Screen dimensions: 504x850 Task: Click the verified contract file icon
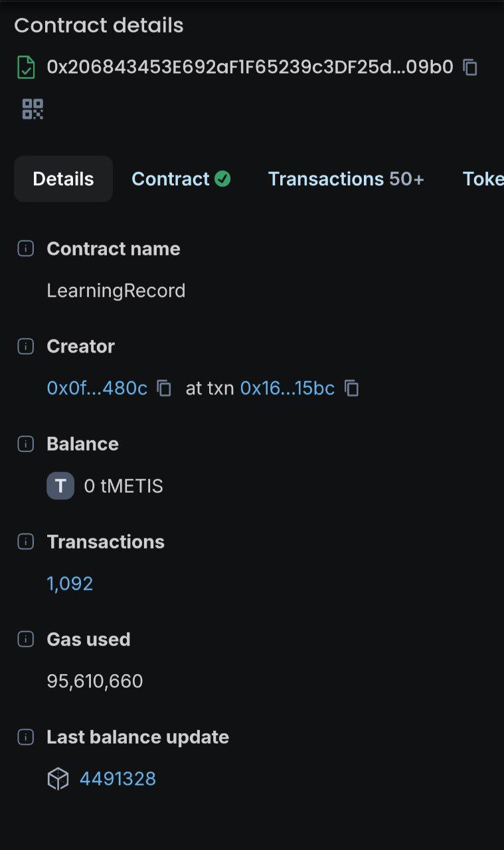click(26, 68)
